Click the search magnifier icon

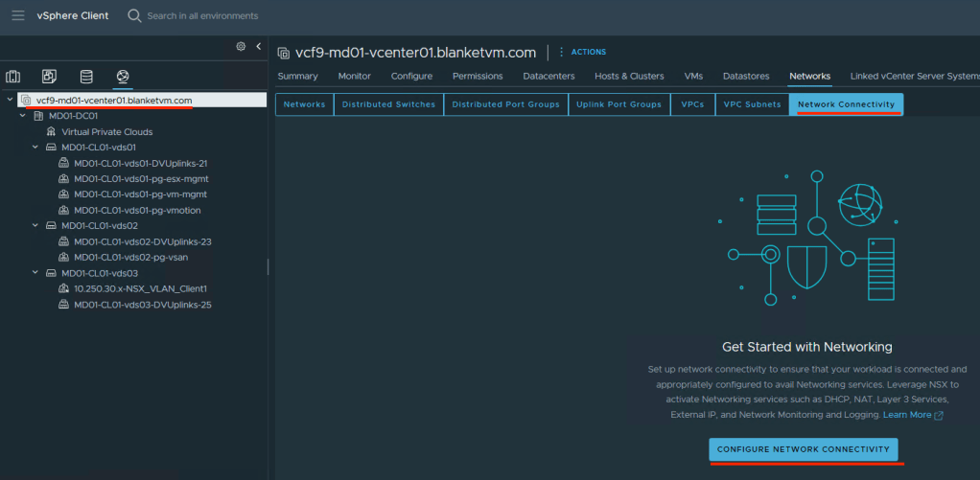[134, 15]
